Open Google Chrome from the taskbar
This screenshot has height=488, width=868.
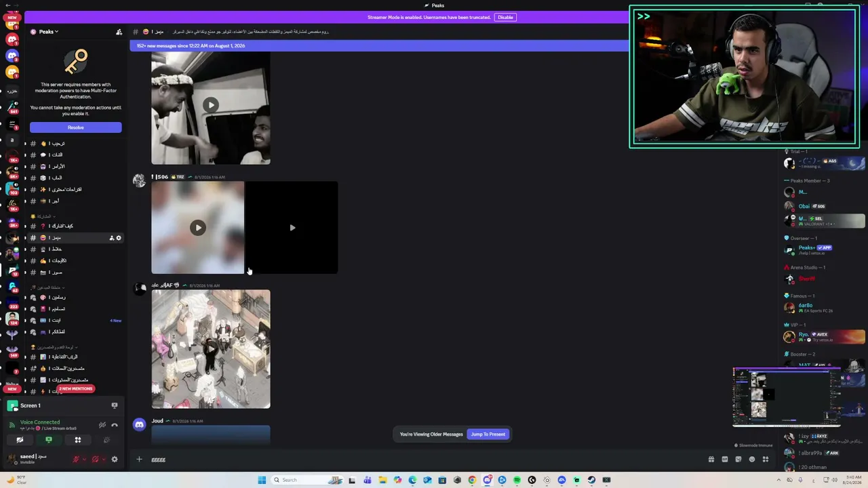[x=472, y=480]
